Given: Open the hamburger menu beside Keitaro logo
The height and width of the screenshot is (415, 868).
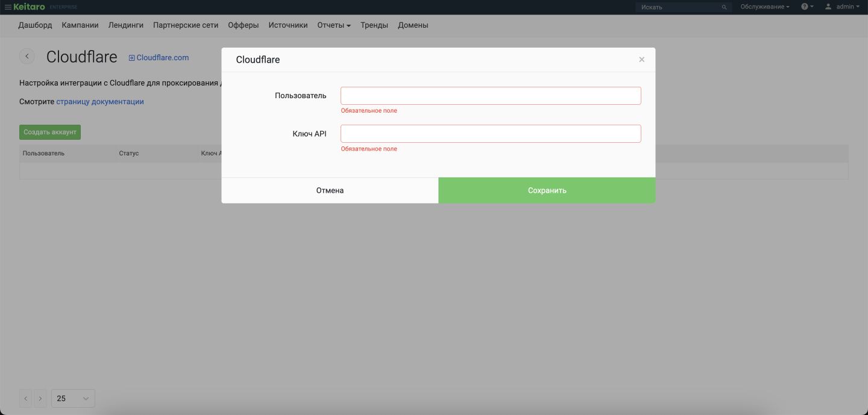Looking at the screenshot, I should click(8, 7).
